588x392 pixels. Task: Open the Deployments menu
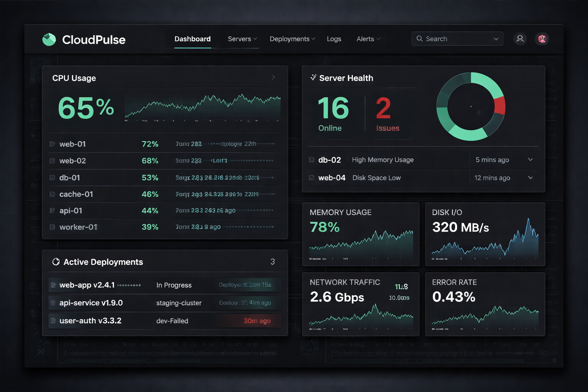[x=292, y=39]
